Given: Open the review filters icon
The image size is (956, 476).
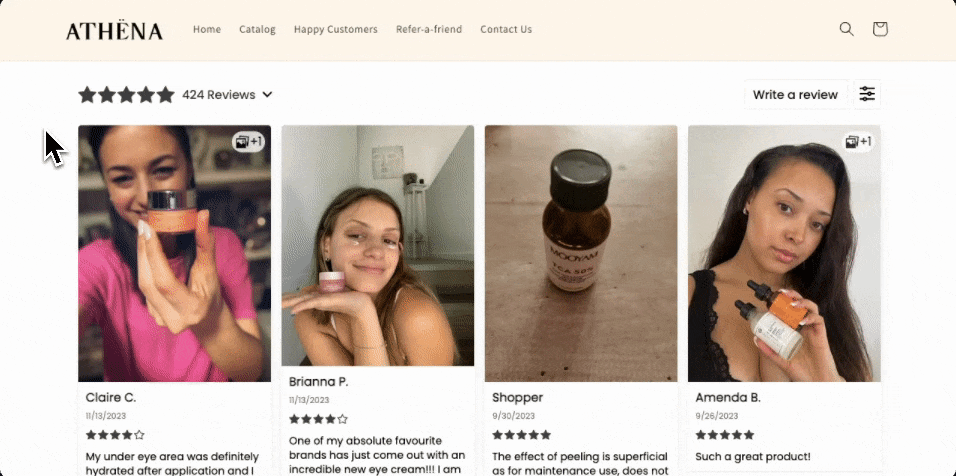Looking at the screenshot, I should (x=867, y=94).
